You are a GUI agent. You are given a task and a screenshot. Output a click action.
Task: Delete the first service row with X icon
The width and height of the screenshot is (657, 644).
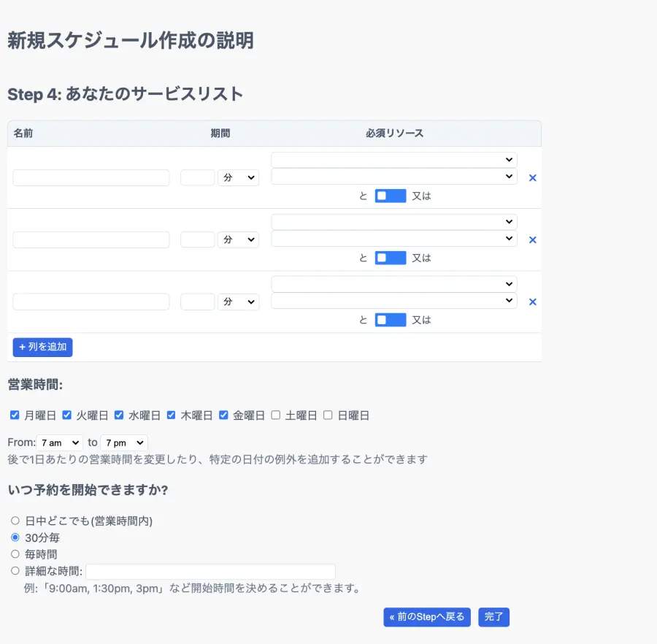coord(532,178)
